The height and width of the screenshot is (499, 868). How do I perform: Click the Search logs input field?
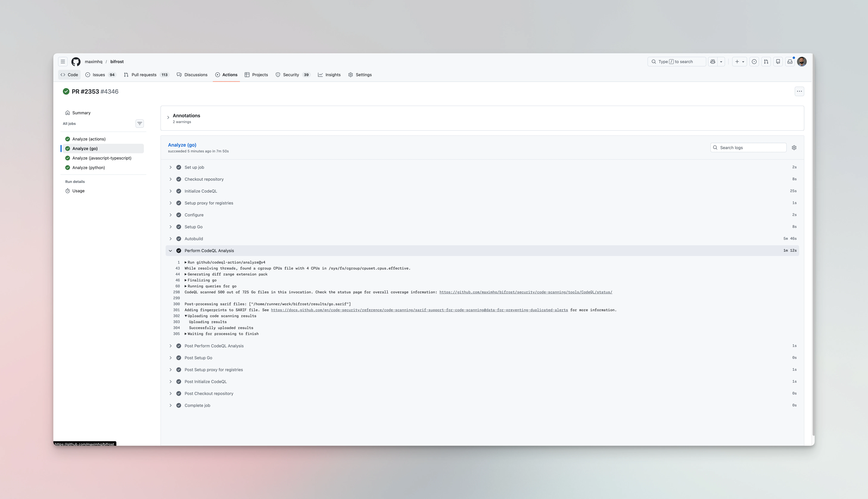[748, 147]
